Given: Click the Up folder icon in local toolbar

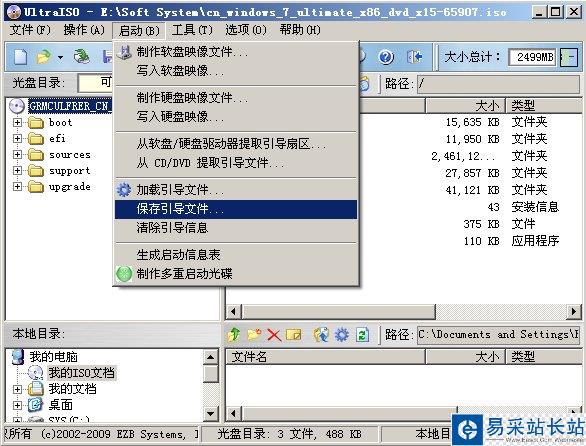Looking at the screenshot, I should [x=234, y=334].
